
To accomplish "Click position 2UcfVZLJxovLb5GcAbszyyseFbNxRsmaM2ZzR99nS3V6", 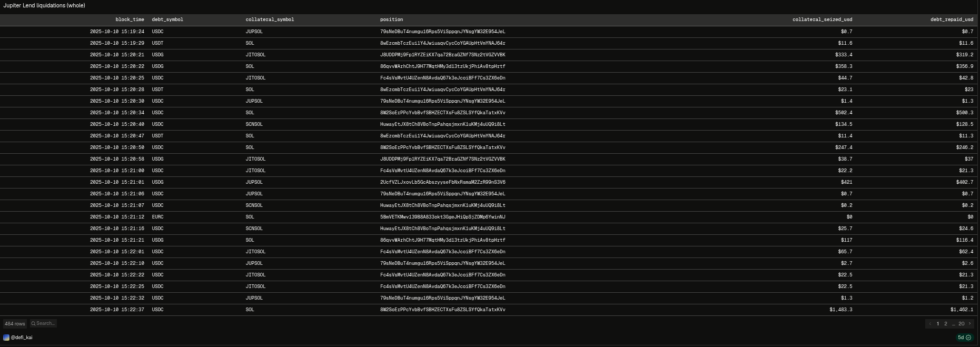I will click(x=443, y=182).
